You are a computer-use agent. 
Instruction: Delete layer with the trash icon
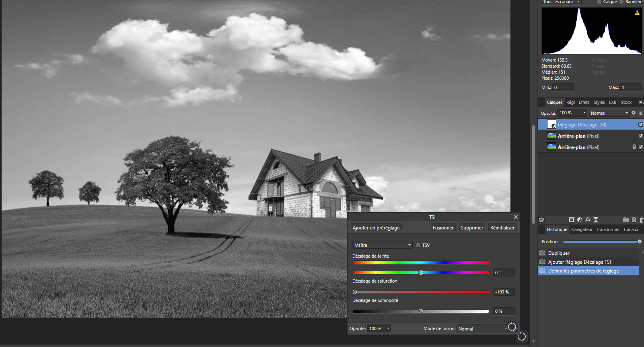click(642, 220)
